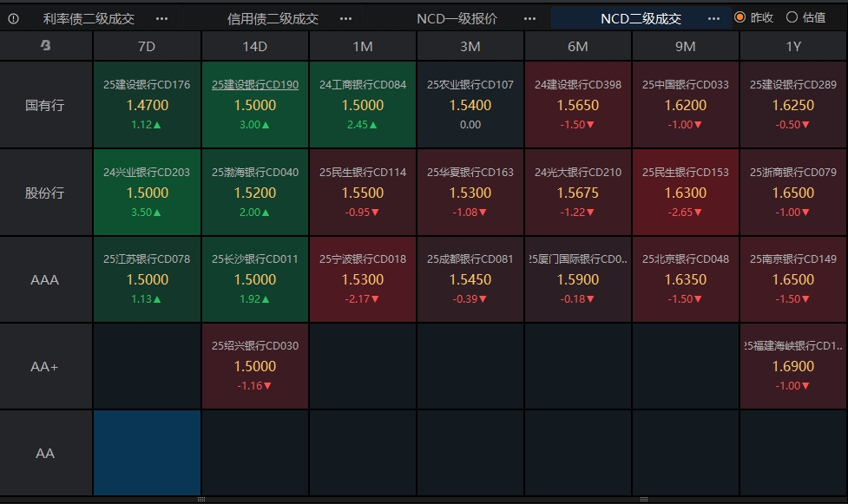Click the 福建海峡银行 CD cell
Image resolution: width=848 pixels, height=504 pixels.
792,366
